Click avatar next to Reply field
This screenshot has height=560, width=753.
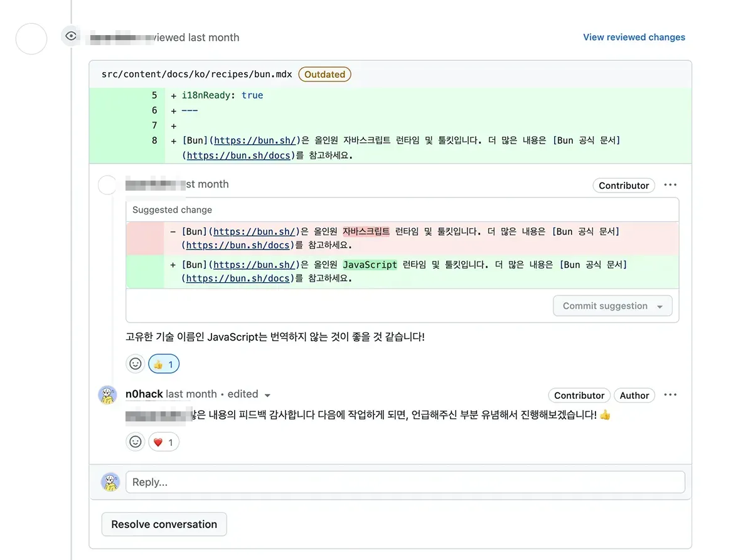pyautogui.click(x=110, y=482)
